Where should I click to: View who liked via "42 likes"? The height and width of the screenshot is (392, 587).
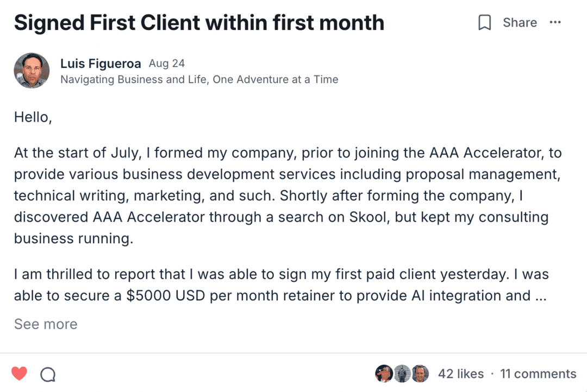click(460, 374)
